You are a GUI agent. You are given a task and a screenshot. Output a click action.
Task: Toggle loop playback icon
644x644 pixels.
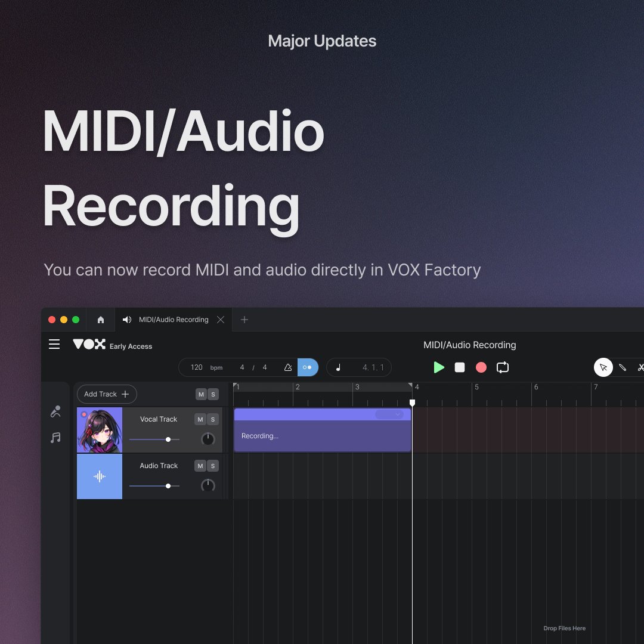[x=502, y=367]
